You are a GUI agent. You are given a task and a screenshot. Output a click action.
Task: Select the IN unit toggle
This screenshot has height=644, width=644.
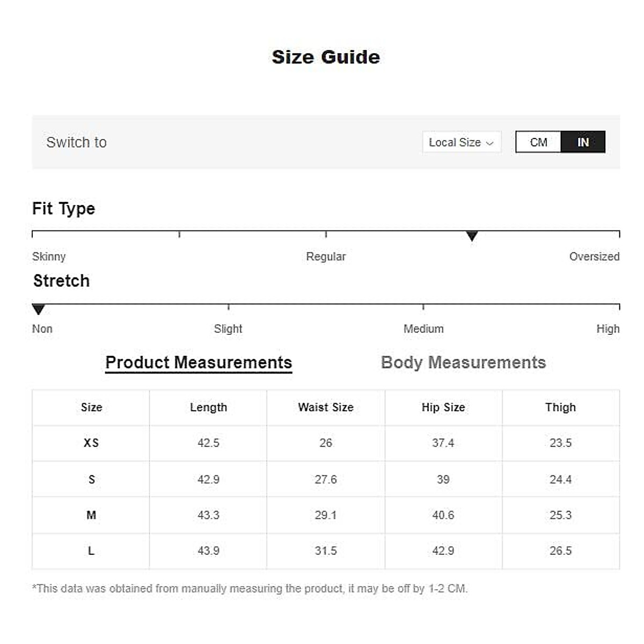pyautogui.click(x=583, y=142)
